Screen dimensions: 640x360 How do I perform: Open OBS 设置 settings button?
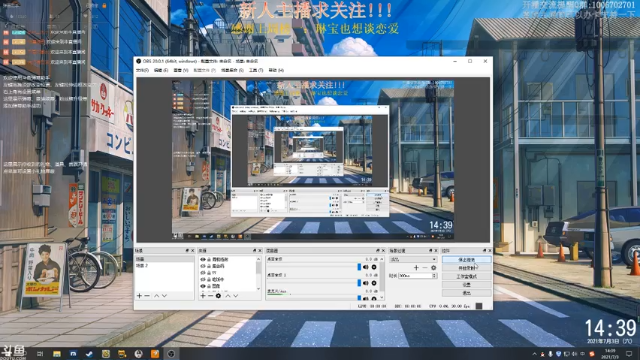[x=467, y=284]
